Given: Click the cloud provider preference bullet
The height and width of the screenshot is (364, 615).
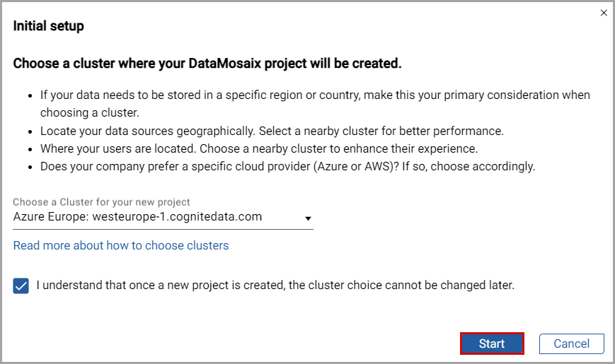Looking at the screenshot, I should click(x=287, y=167).
